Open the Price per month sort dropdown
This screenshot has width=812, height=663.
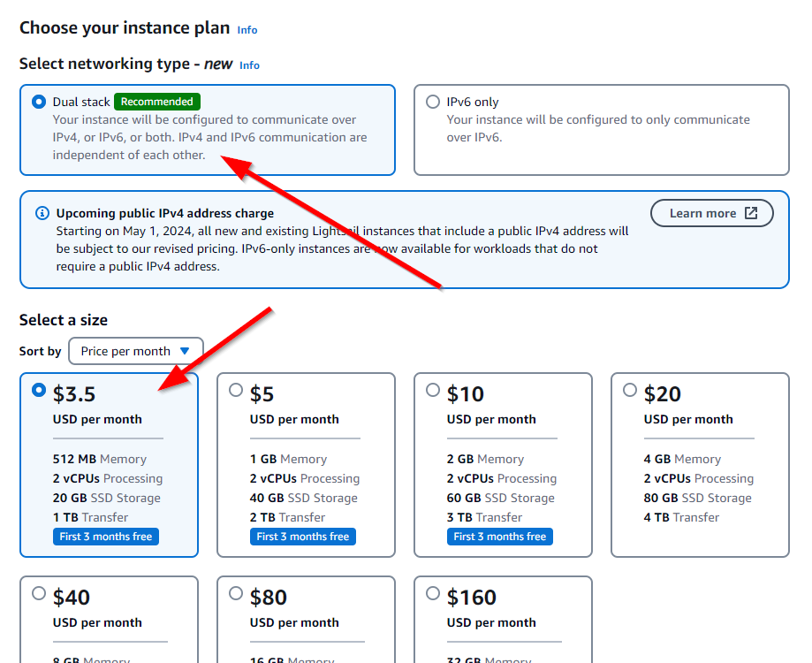135,351
